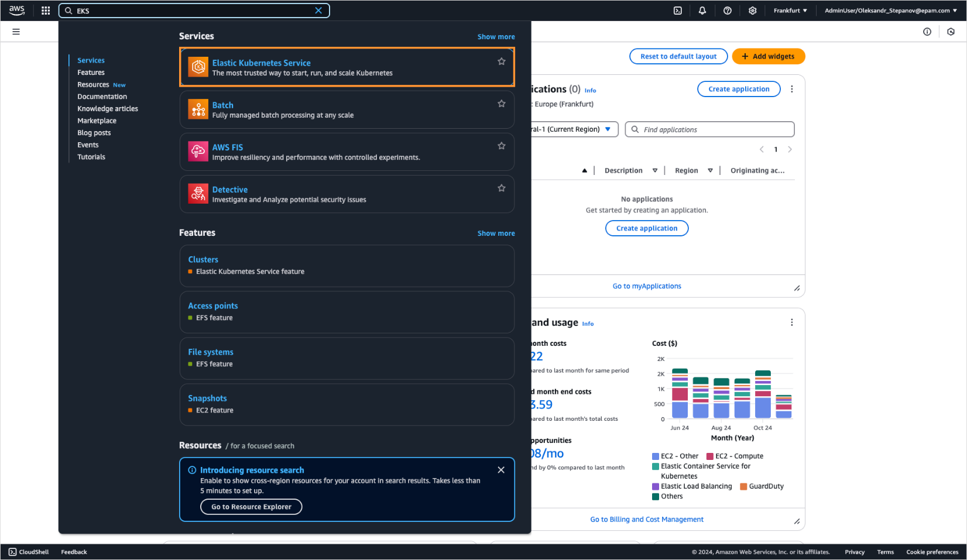Select Documentation in search categories list
Screen dimensions: 967x560
(x=102, y=97)
